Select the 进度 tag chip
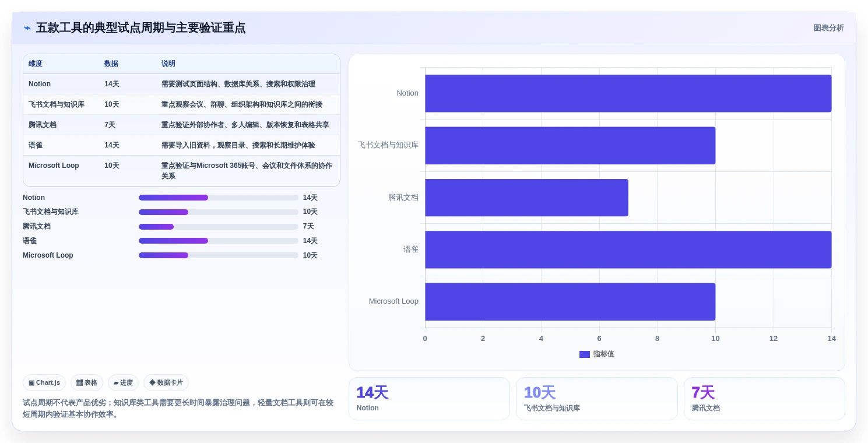The width and height of the screenshot is (868, 443). (123, 383)
